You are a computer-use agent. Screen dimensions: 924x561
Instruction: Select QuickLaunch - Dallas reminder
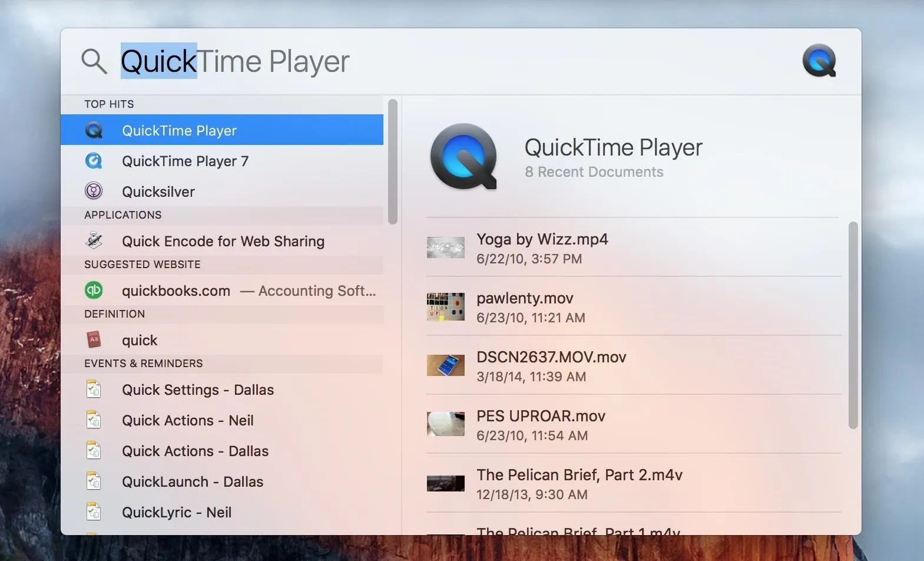(222, 481)
